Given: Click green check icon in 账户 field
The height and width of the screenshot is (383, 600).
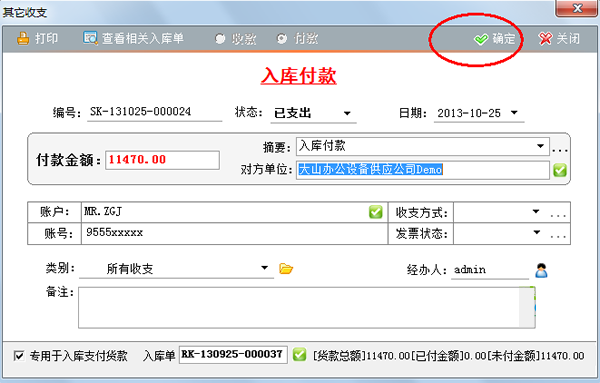Looking at the screenshot, I should tap(376, 212).
